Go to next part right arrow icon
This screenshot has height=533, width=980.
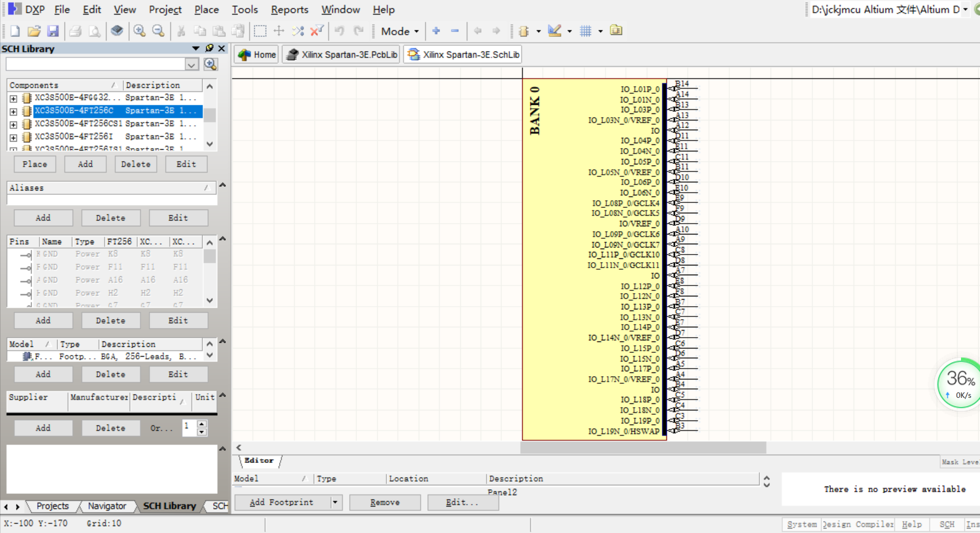pyautogui.click(x=496, y=31)
